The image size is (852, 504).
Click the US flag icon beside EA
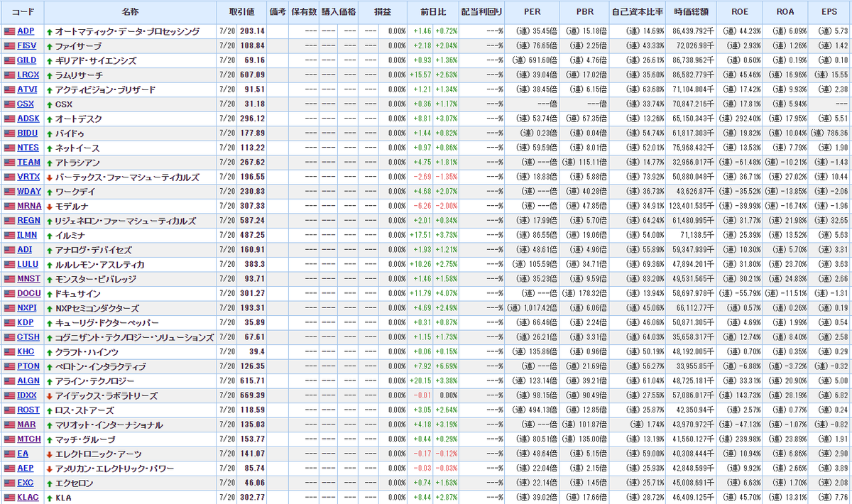tap(9, 454)
